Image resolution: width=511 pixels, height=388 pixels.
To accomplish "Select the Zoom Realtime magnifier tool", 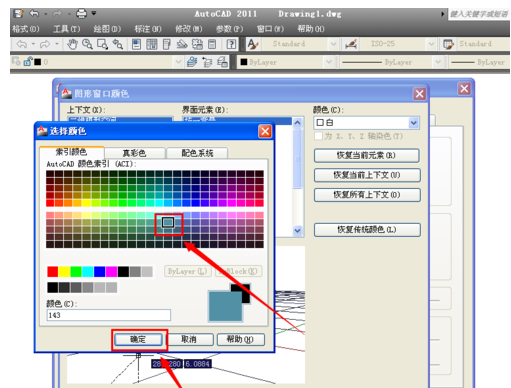I will [x=87, y=44].
